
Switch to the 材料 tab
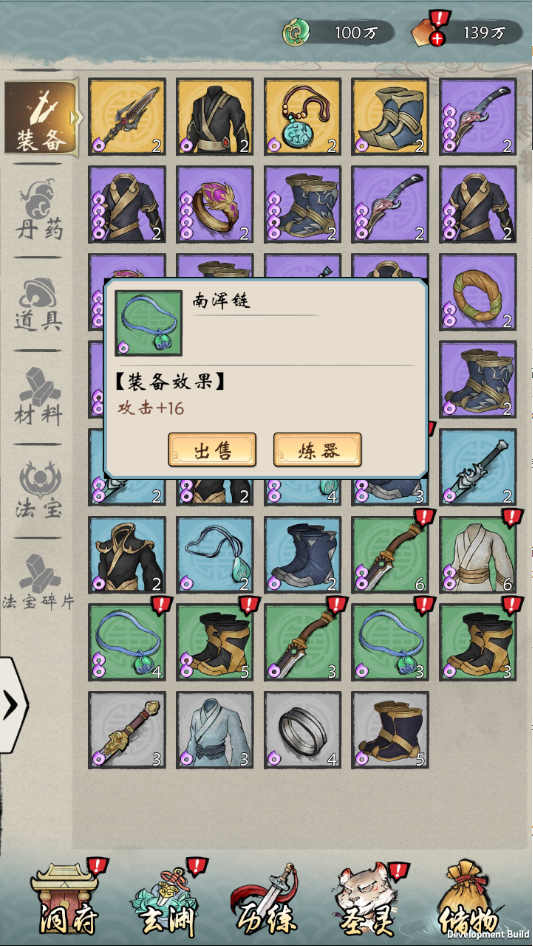click(39, 396)
